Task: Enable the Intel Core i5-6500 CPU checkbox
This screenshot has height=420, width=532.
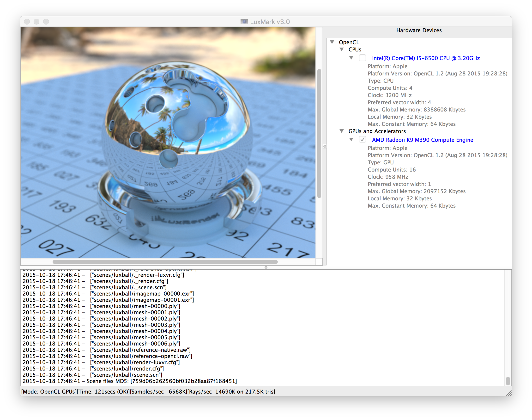Action: click(363, 58)
